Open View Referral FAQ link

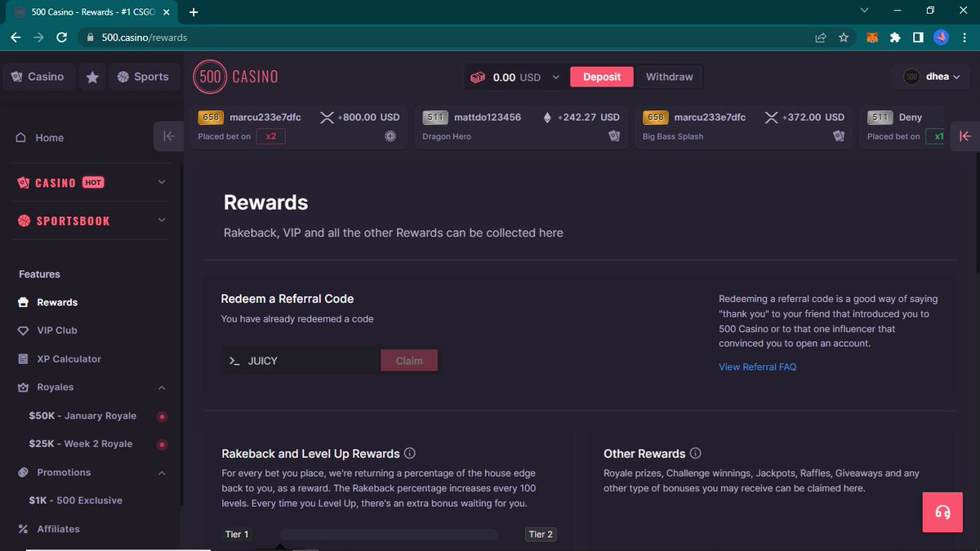click(x=757, y=367)
